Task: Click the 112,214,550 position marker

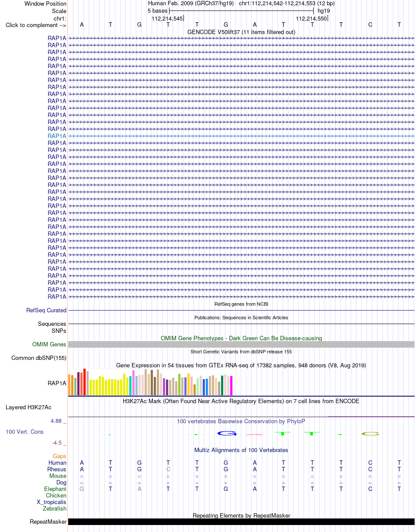Action: 311,18
